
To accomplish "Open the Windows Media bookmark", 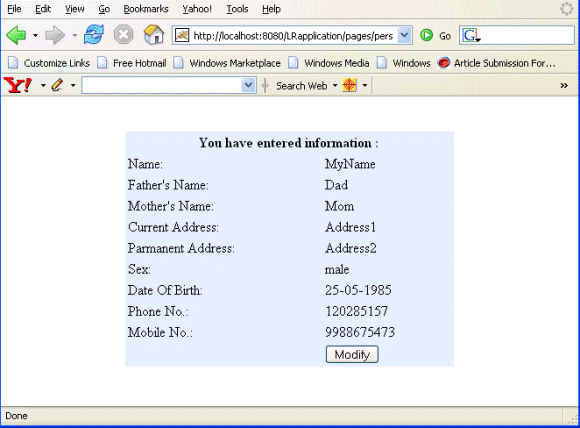I will pos(328,63).
